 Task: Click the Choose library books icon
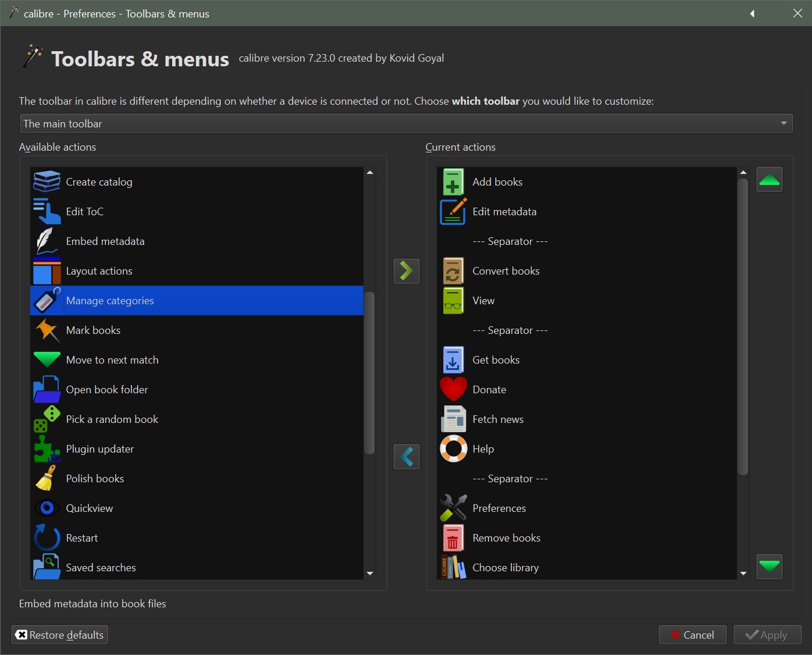click(453, 567)
